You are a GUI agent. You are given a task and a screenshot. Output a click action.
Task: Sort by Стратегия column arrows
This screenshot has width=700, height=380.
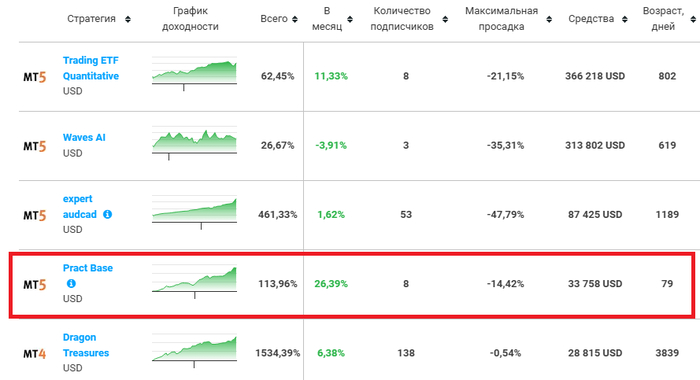pyautogui.click(x=128, y=19)
